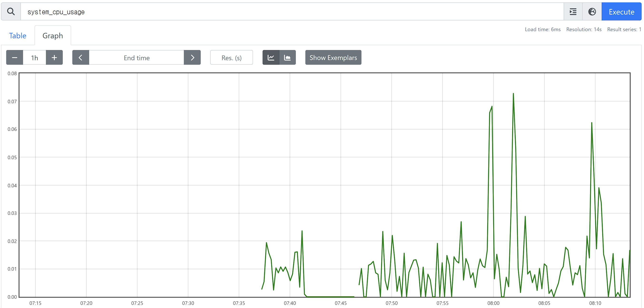Screen dimensions: 644x308
Task: Click the graph peak just before 08:10
Action: 591,123
